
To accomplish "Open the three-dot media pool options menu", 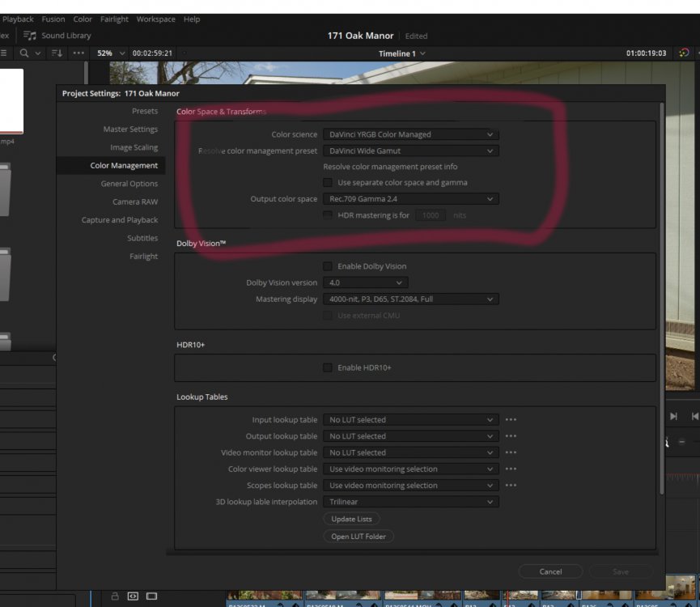I will point(78,53).
